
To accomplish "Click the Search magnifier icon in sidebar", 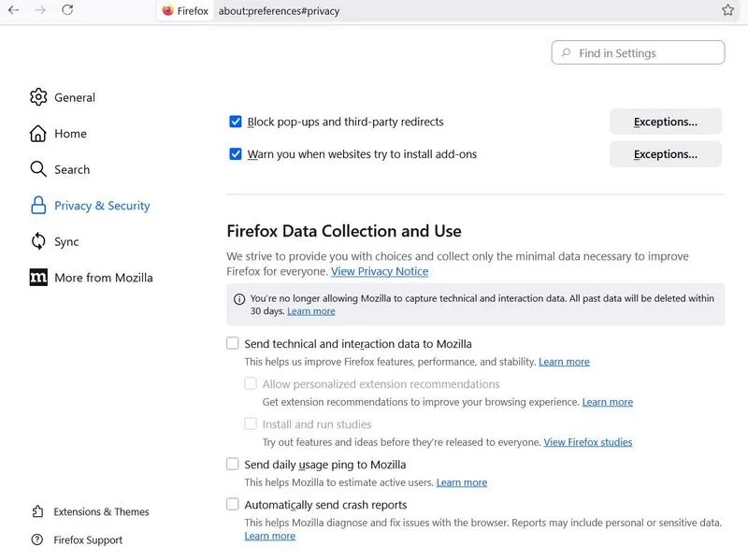I will click(38, 169).
